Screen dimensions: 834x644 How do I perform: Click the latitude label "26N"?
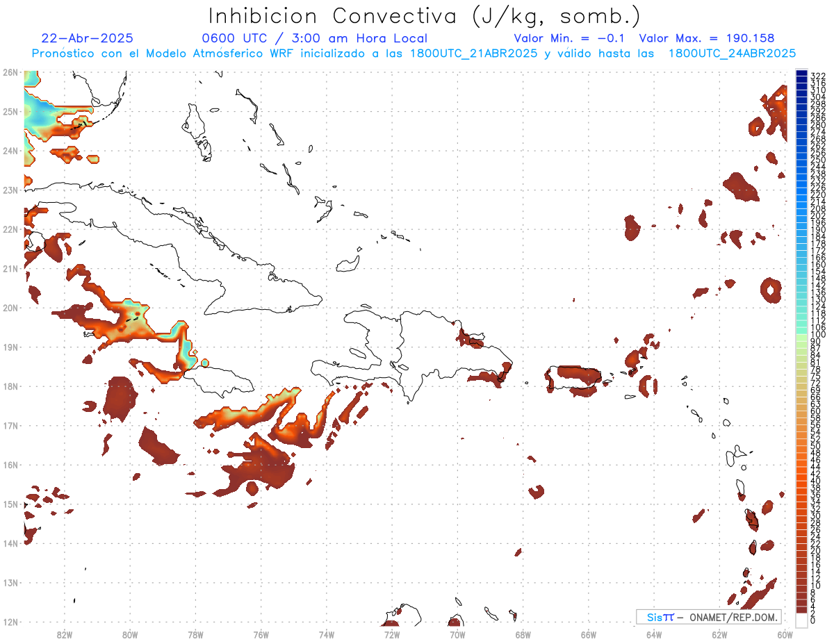click(10, 72)
